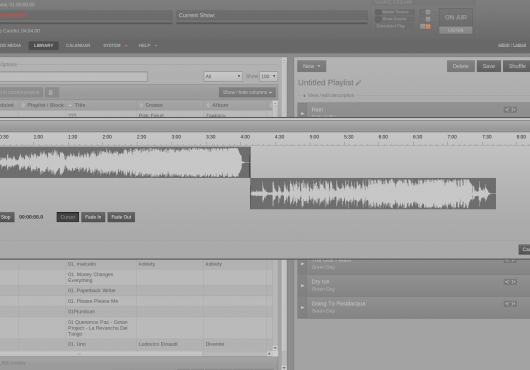Screen dimensions: 530x370
Task: Open the HELP menu
Action: tap(148, 45)
